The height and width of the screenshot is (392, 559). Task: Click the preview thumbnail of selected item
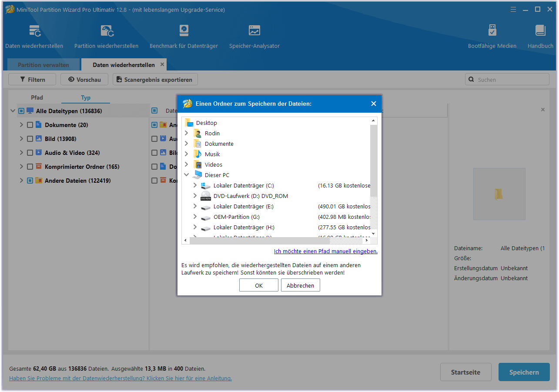click(499, 194)
